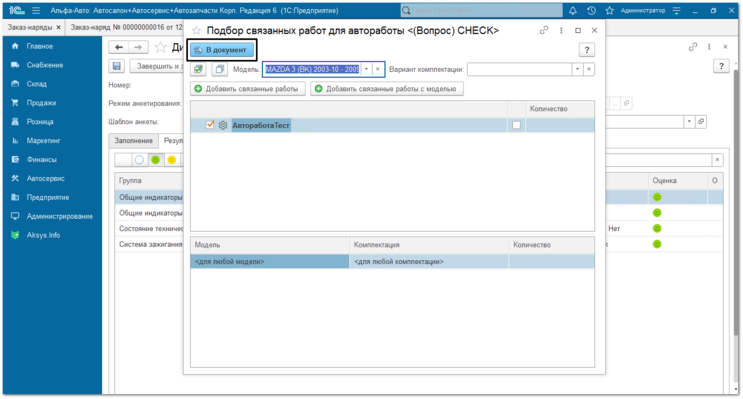
Task: Clear Вариант комплектации field with x
Action: pos(589,69)
